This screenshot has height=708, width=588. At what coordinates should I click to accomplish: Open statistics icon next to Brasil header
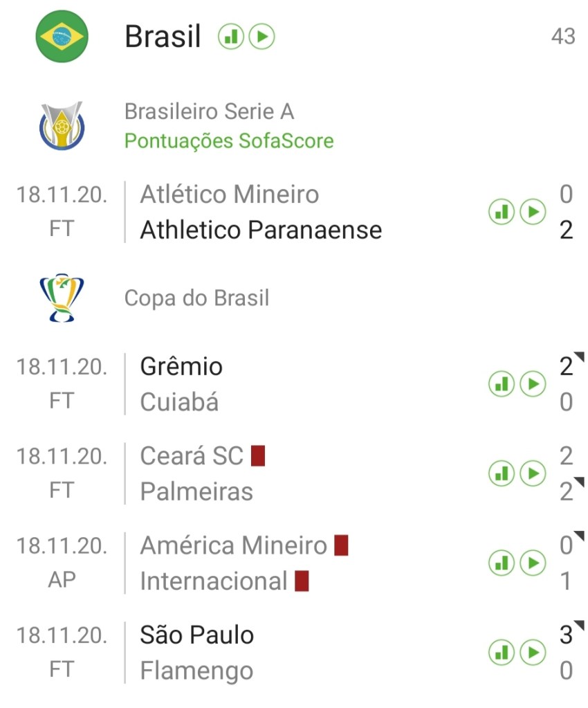(x=230, y=36)
